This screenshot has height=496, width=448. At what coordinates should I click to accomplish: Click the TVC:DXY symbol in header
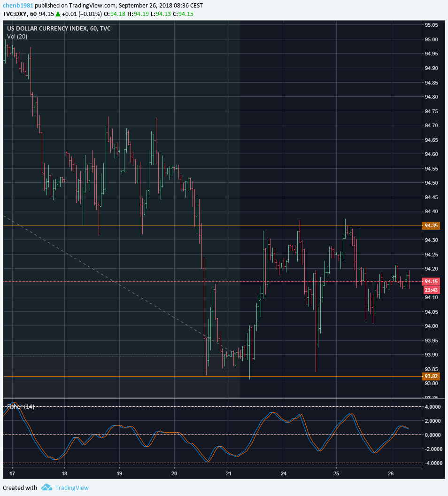pos(15,14)
